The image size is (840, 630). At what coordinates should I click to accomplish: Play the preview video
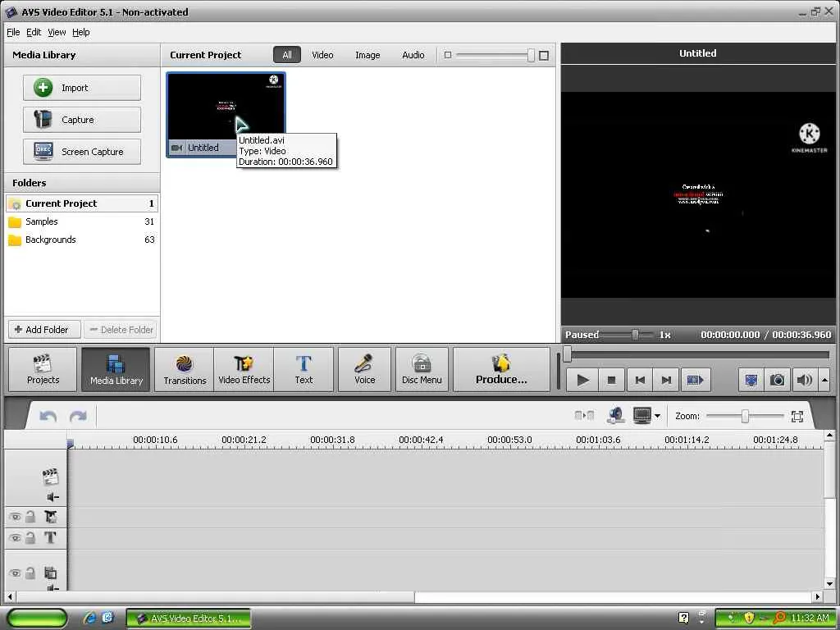pyautogui.click(x=582, y=381)
